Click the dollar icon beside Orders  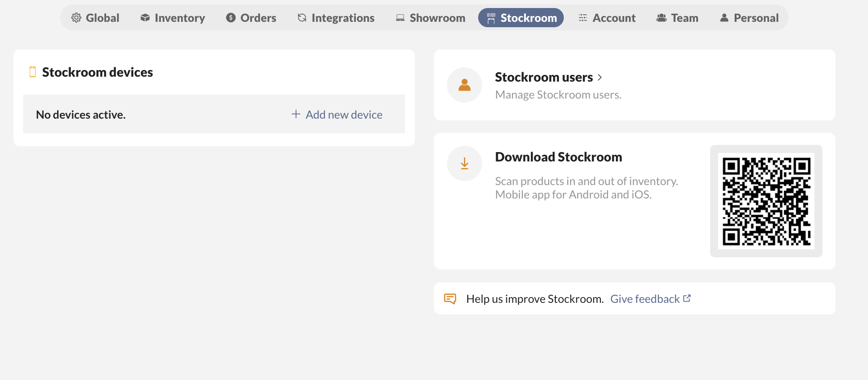pyautogui.click(x=230, y=17)
